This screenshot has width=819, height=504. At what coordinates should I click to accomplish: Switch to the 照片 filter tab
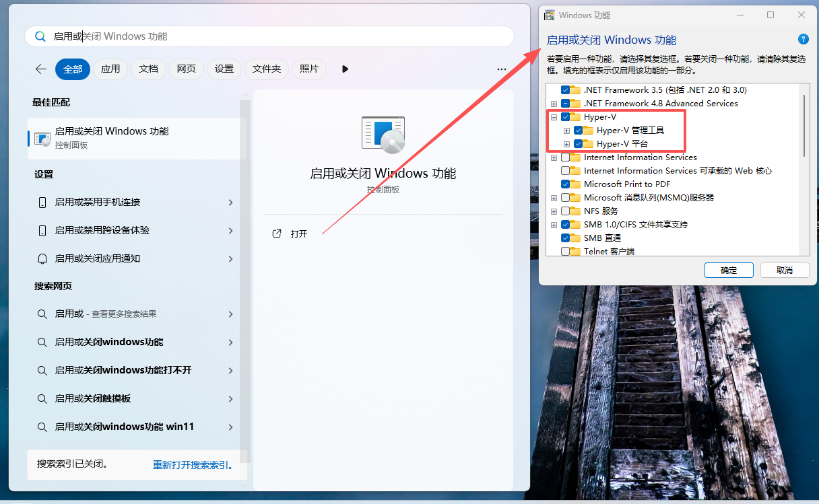click(309, 69)
